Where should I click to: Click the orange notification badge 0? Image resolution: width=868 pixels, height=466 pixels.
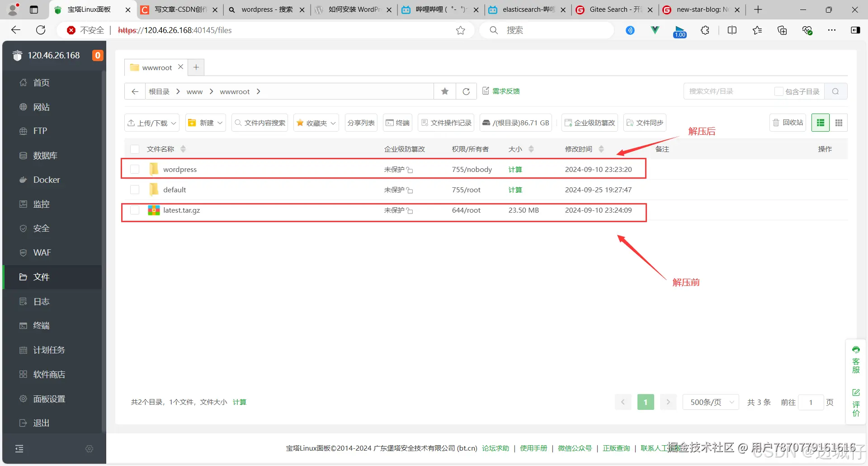pyautogui.click(x=98, y=55)
